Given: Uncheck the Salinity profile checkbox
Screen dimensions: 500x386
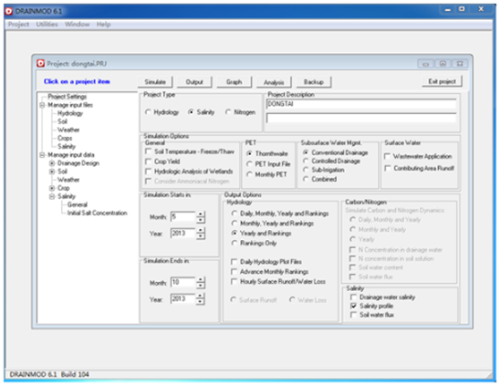Looking at the screenshot, I should [x=353, y=306].
